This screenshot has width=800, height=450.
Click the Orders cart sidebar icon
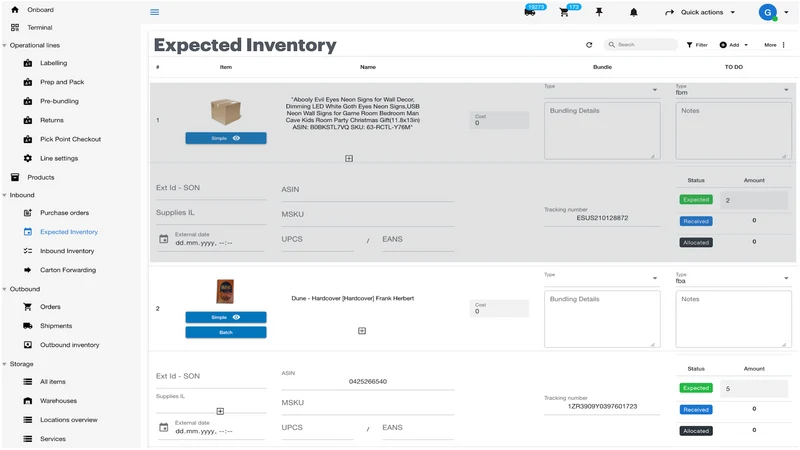pyautogui.click(x=28, y=307)
